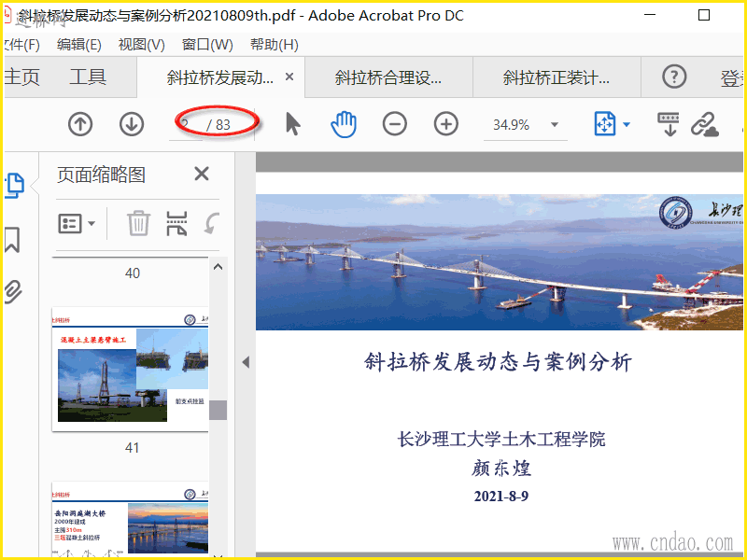
Task: Click the thumbnail page number 40 label
Action: (x=133, y=273)
